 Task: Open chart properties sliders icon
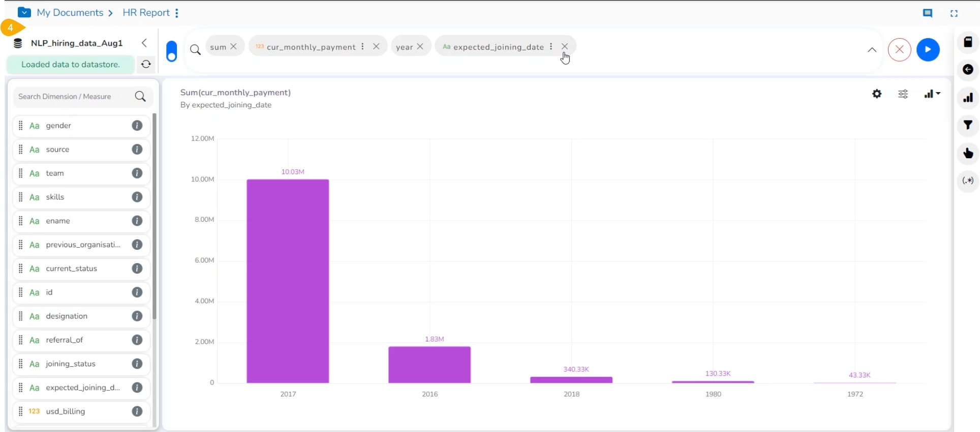[x=903, y=94]
